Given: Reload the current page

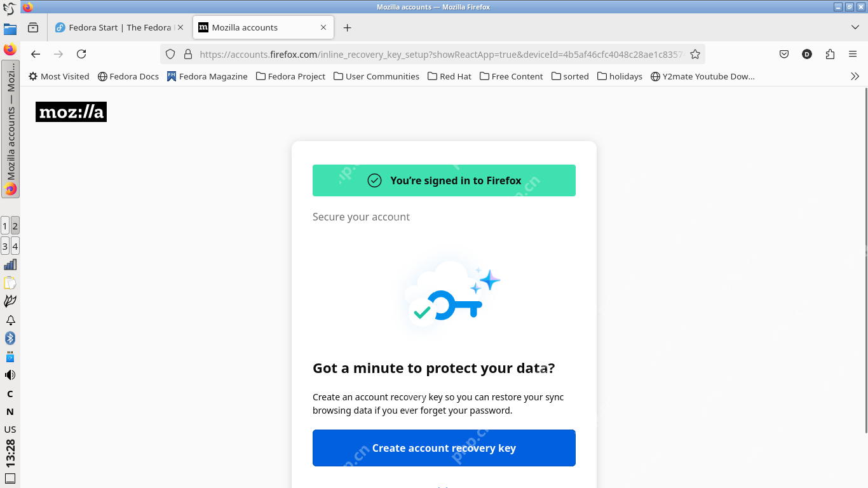Looking at the screenshot, I should pos(81,54).
